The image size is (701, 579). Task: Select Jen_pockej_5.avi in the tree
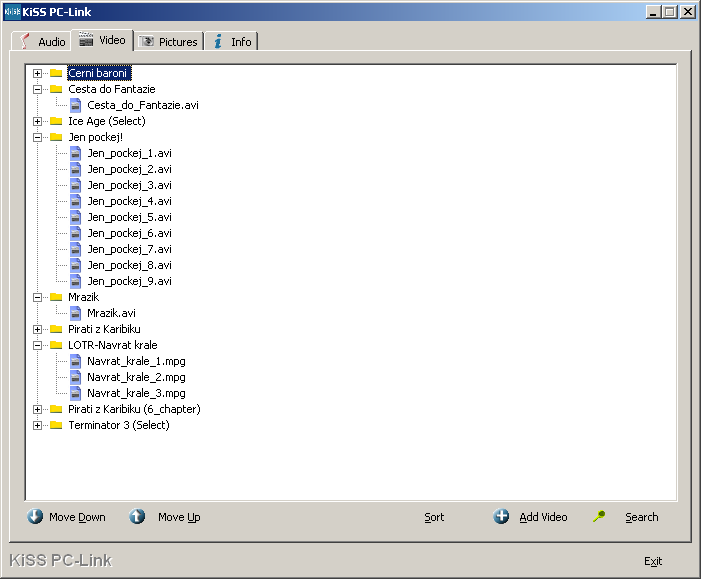[x=130, y=217]
